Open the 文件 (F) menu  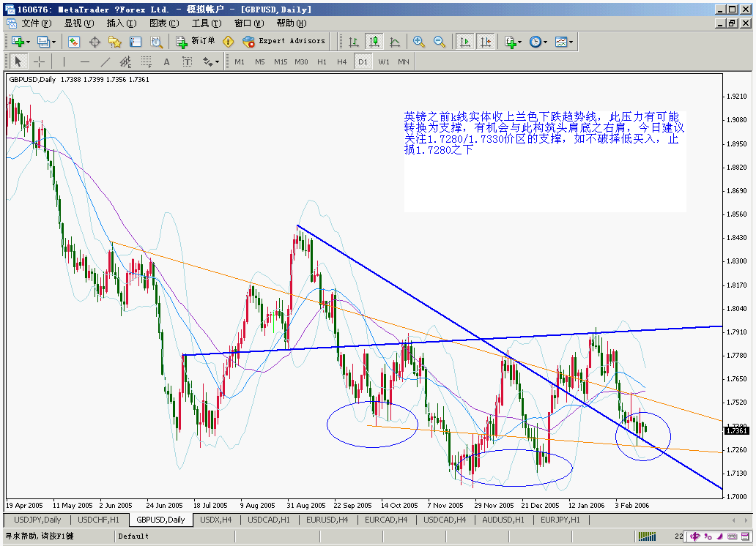(x=36, y=23)
